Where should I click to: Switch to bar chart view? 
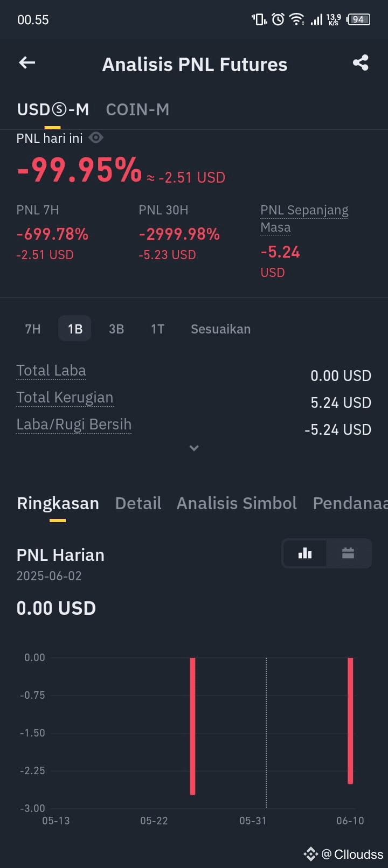click(x=305, y=553)
